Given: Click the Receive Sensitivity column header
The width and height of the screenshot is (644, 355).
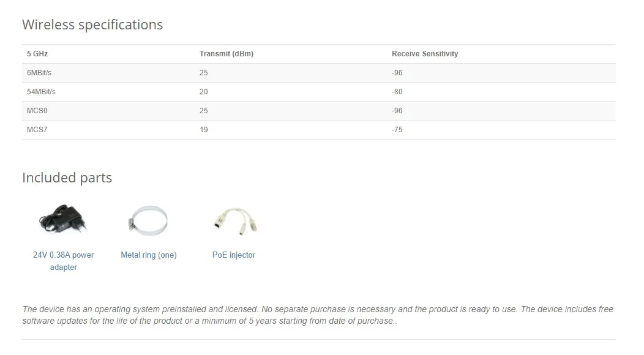Looking at the screenshot, I should click(x=424, y=54).
